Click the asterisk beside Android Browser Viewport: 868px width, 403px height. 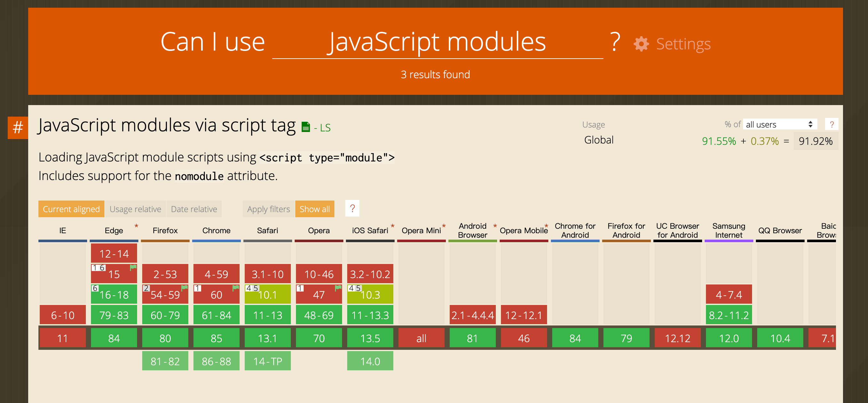point(495,226)
